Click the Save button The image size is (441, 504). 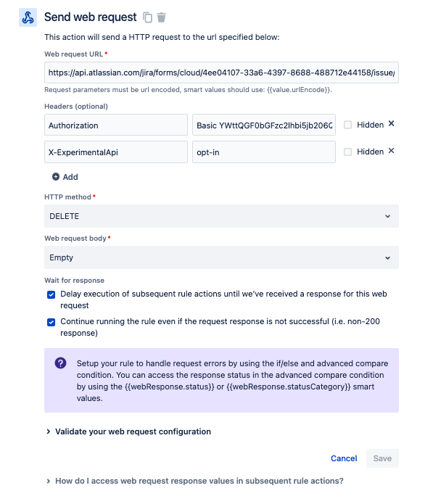[x=382, y=458]
